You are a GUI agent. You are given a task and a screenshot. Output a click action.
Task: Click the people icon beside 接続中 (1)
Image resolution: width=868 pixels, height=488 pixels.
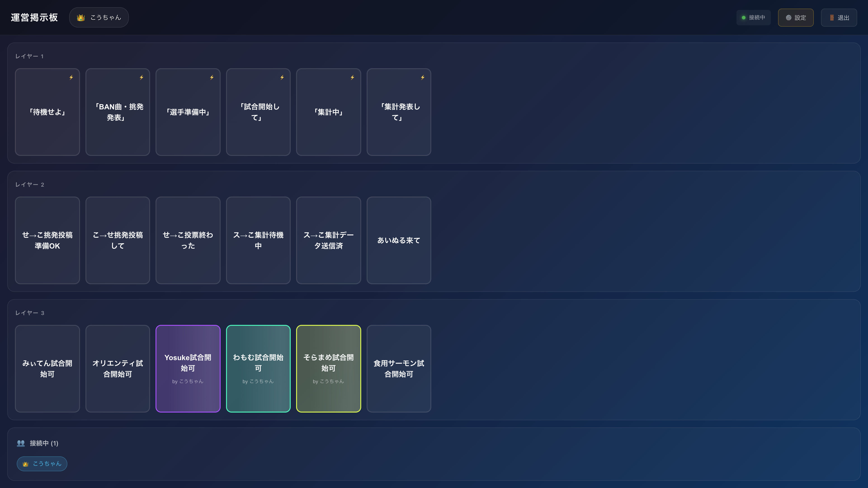[21, 443]
